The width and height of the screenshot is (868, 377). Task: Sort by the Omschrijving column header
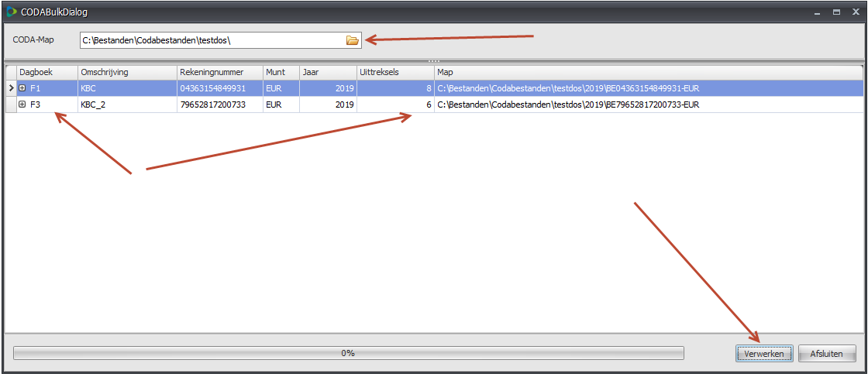click(x=127, y=72)
